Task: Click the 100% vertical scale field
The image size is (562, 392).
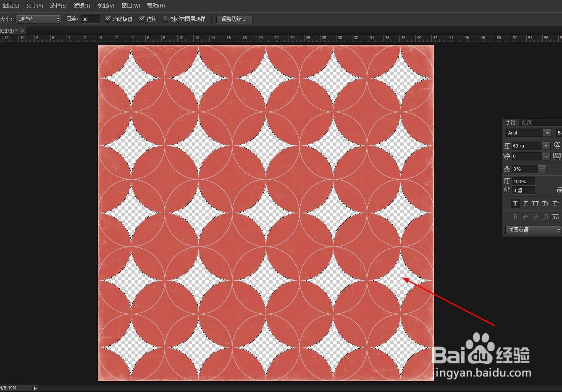Action: 523,182
